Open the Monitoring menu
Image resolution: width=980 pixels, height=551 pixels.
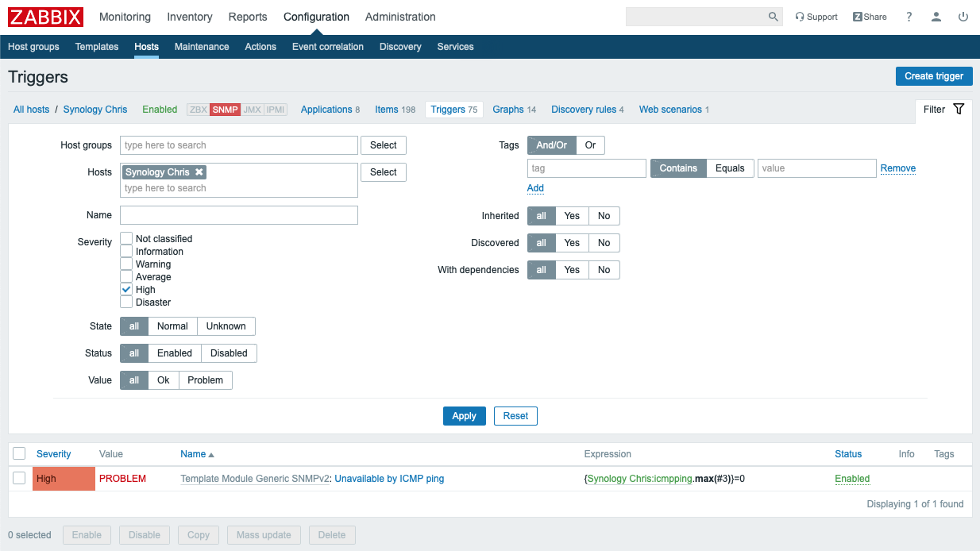pyautogui.click(x=125, y=17)
